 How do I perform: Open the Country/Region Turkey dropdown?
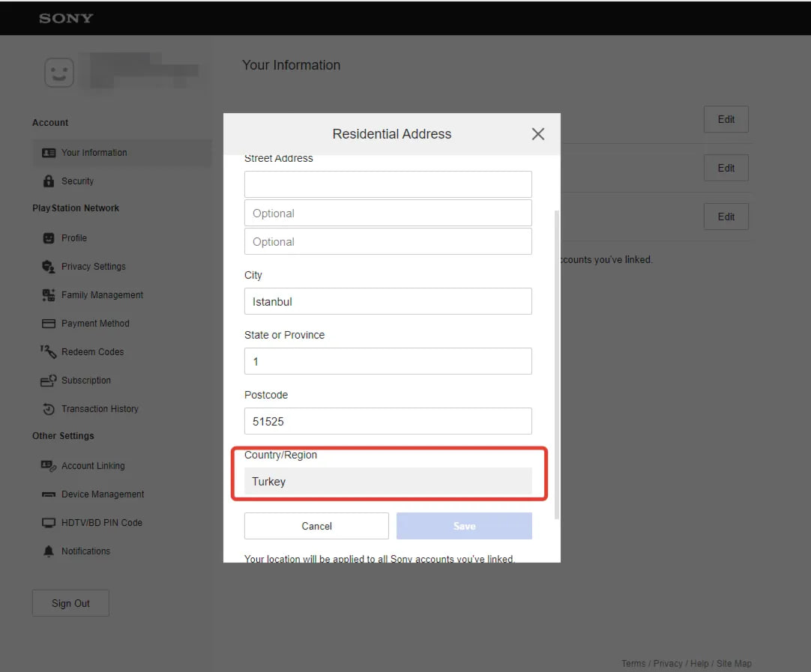(x=388, y=482)
